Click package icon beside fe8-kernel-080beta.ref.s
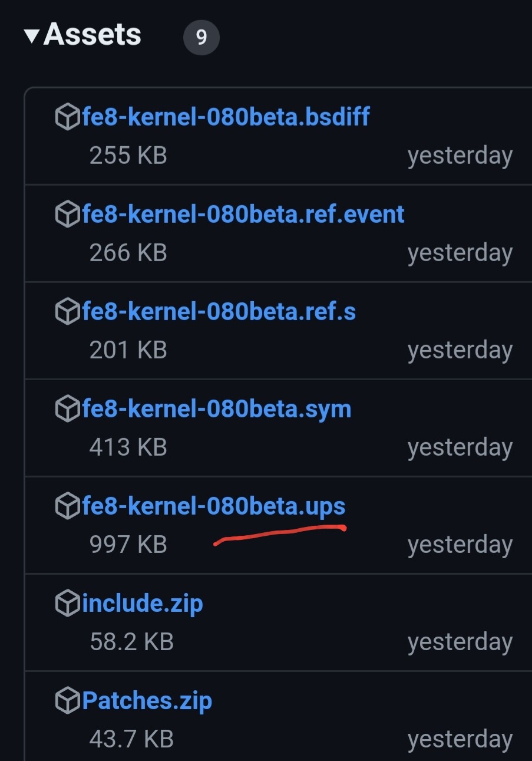Image resolution: width=532 pixels, height=761 pixels. point(67,312)
